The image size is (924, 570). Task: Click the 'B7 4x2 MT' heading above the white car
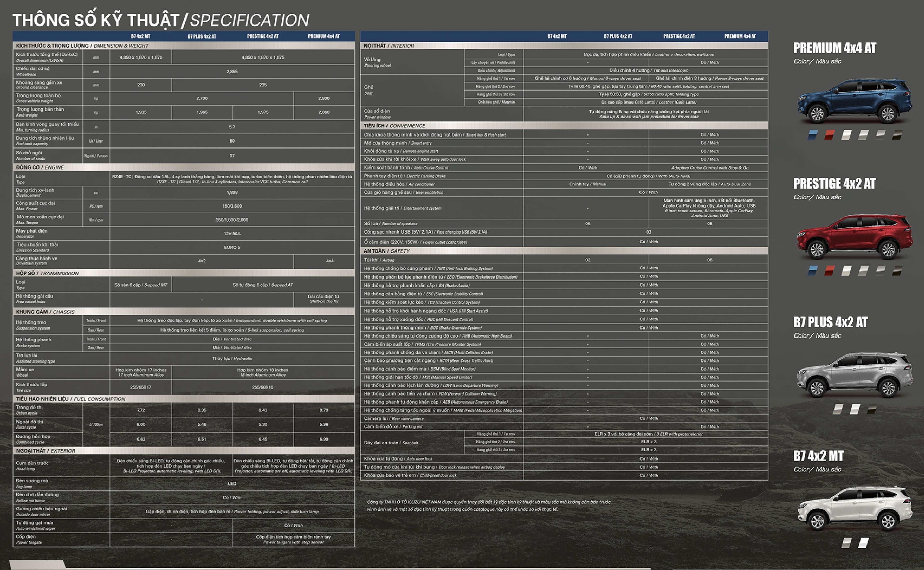coord(818,456)
